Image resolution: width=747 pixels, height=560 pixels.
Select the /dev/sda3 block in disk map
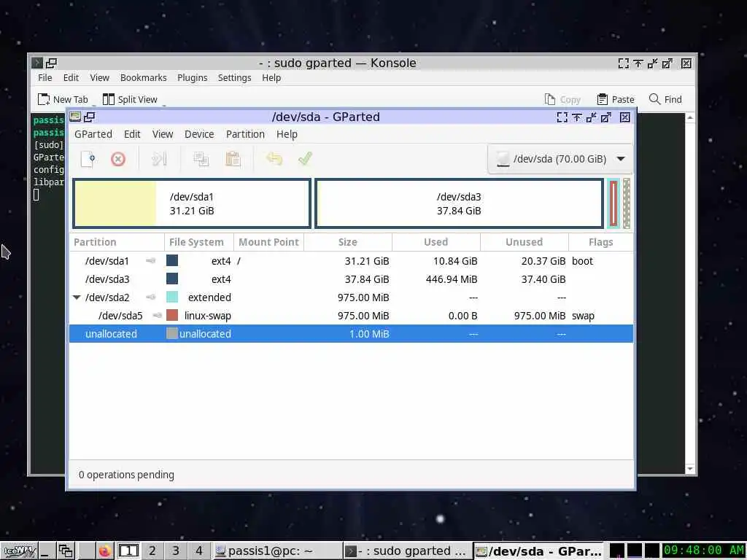460,203
